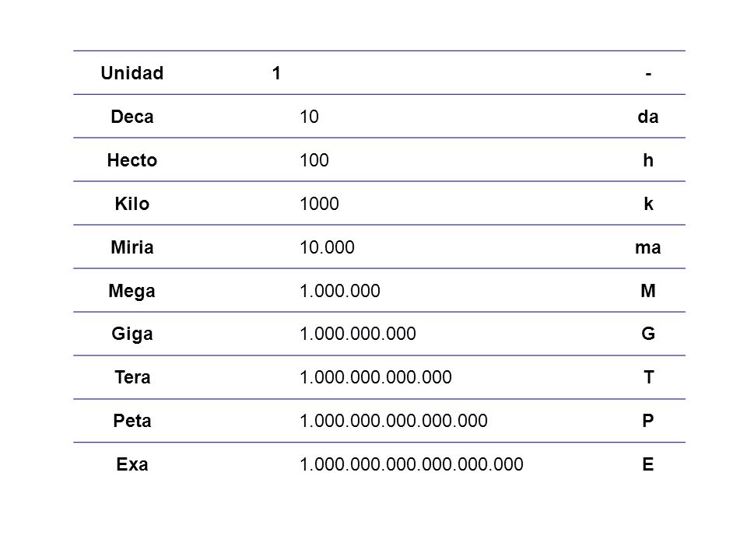Image resolution: width=747 pixels, height=560 pixels.
Task: Select the Exa row label
Action: tap(132, 464)
